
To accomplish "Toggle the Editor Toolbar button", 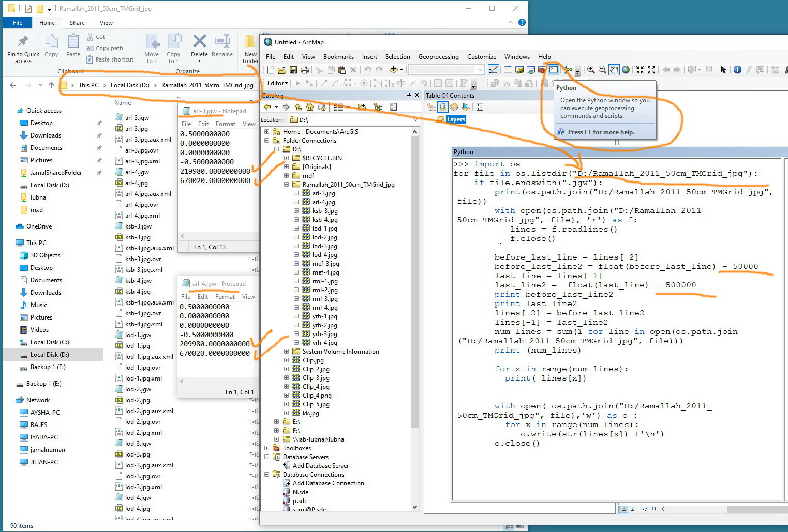I will [494, 70].
